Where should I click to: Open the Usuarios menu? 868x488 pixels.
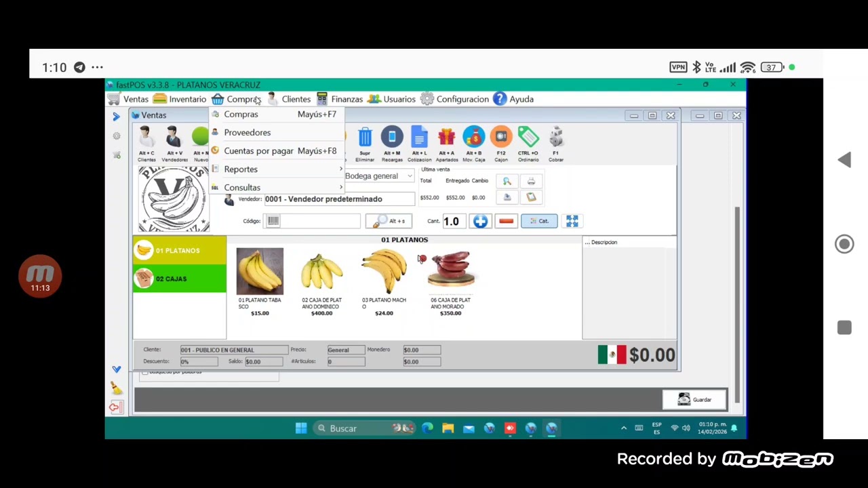click(391, 99)
